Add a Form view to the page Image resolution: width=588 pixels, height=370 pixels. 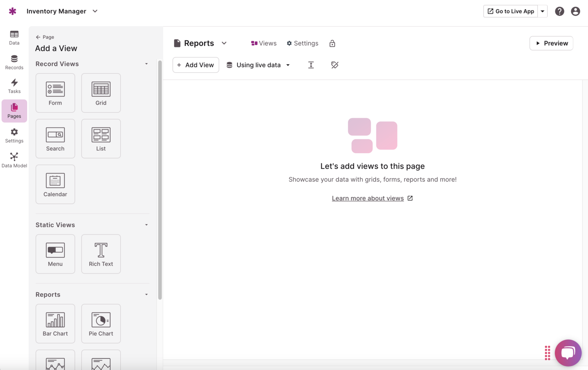pos(55,93)
